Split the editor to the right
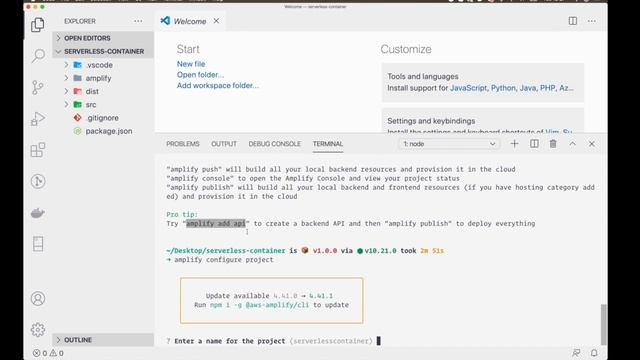This screenshot has width=640, height=360. (x=573, y=21)
